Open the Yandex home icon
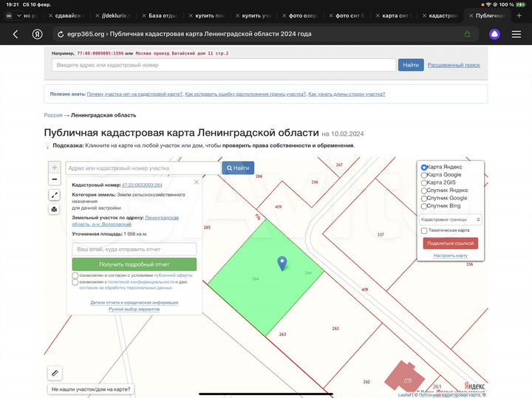The height and width of the screenshot is (398, 532). tap(38, 34)
